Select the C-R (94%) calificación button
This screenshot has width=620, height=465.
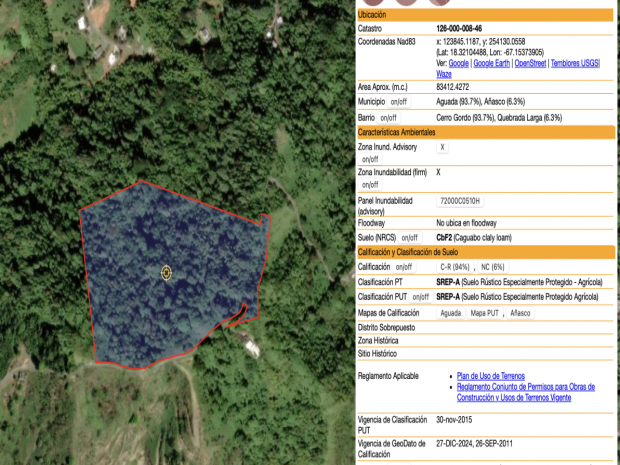tap(455, 267)
